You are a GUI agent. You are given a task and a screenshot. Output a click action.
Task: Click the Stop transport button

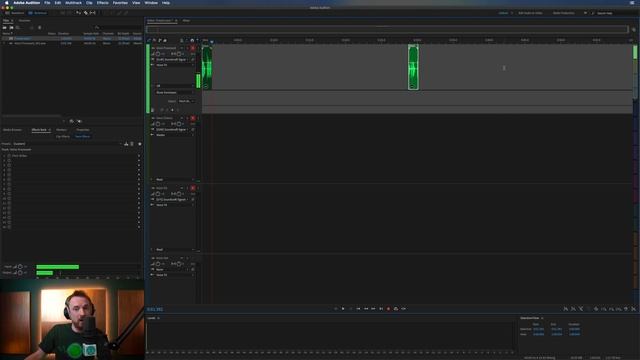336,309
